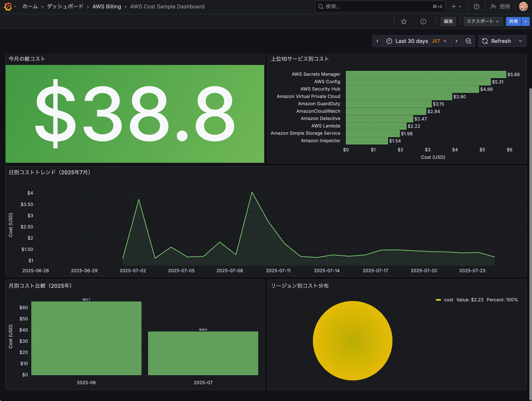Open the user profile avatar

point(523,7)
